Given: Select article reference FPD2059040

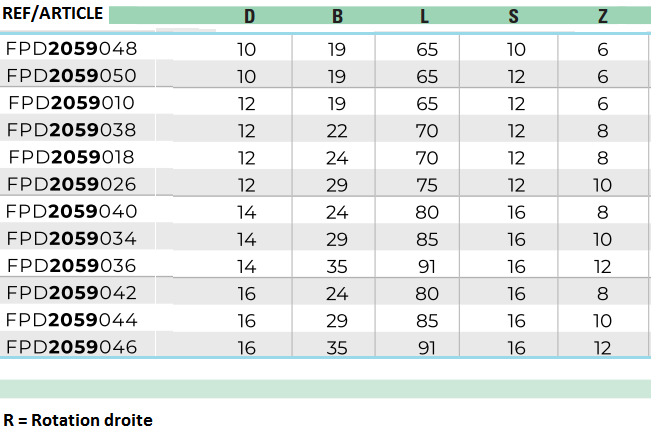Looking at the screenshot, I should click(71, 211).
